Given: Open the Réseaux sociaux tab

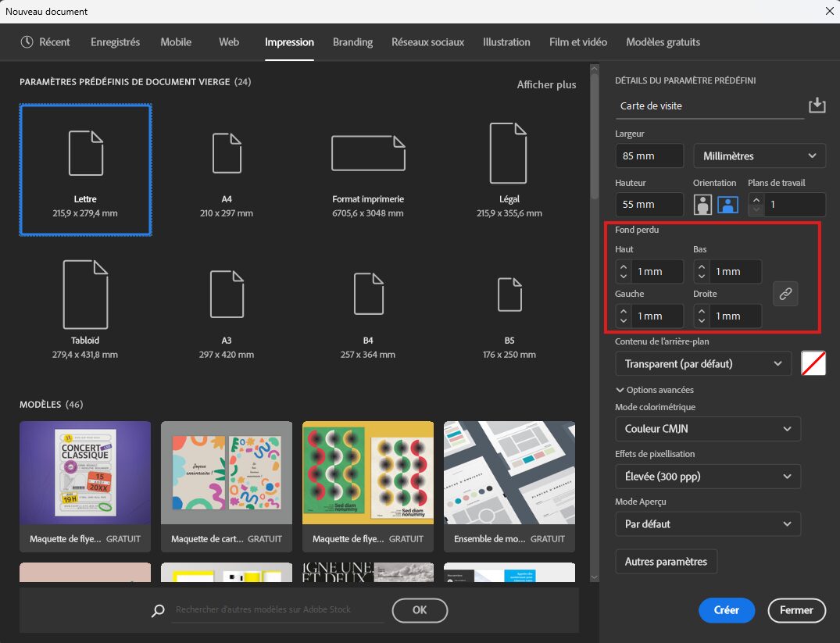Looking at the screenshot, I should tap(427, 42).
